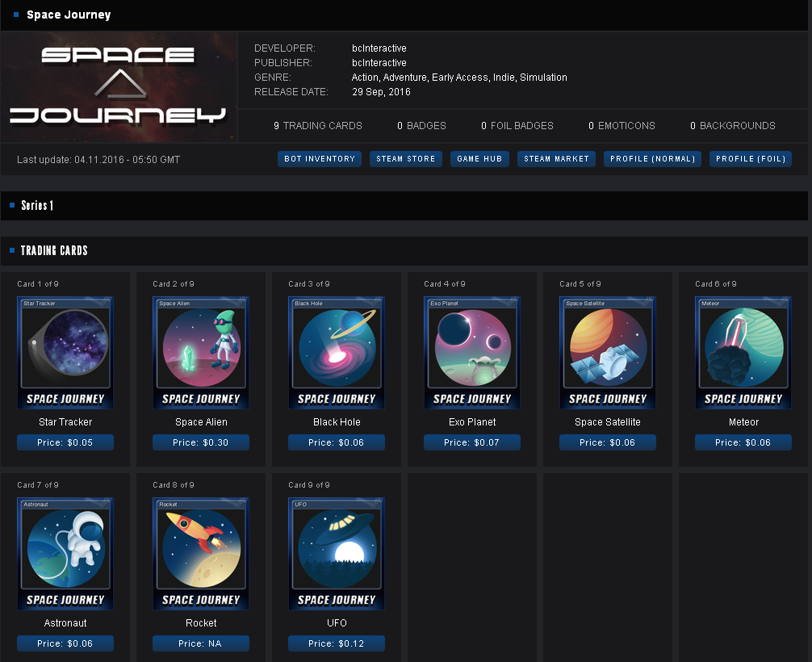Click developer name bcInteractive
This screenshot has height=662, width=812.
379,48
